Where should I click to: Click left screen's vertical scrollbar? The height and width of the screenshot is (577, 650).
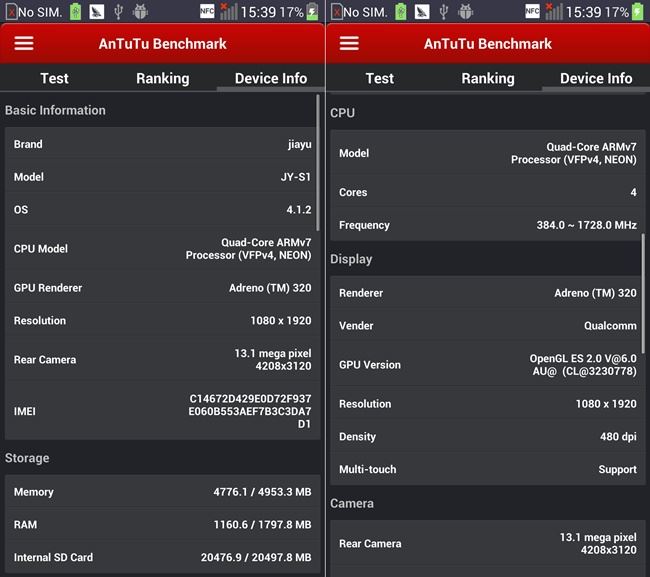(318, 162)
